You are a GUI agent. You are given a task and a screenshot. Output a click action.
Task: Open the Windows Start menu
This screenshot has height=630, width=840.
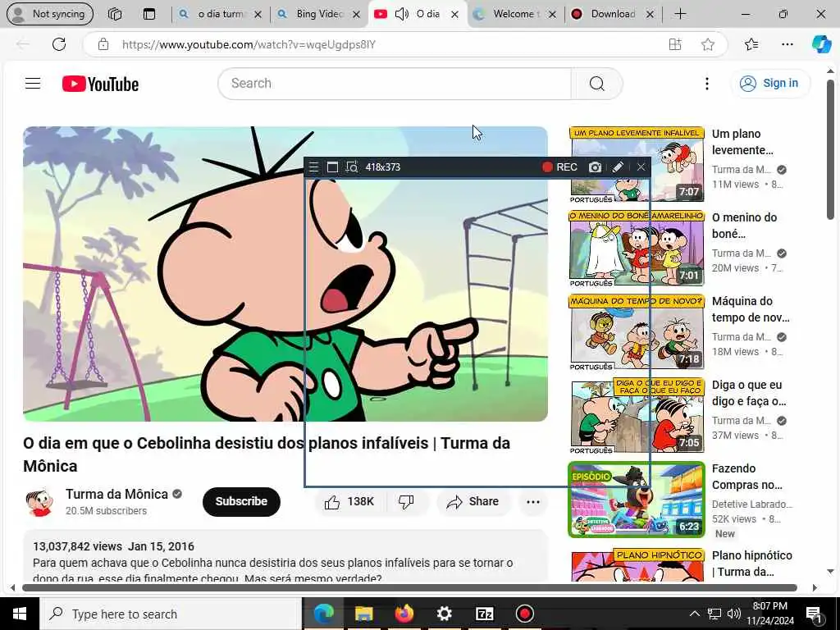point(20,614)
